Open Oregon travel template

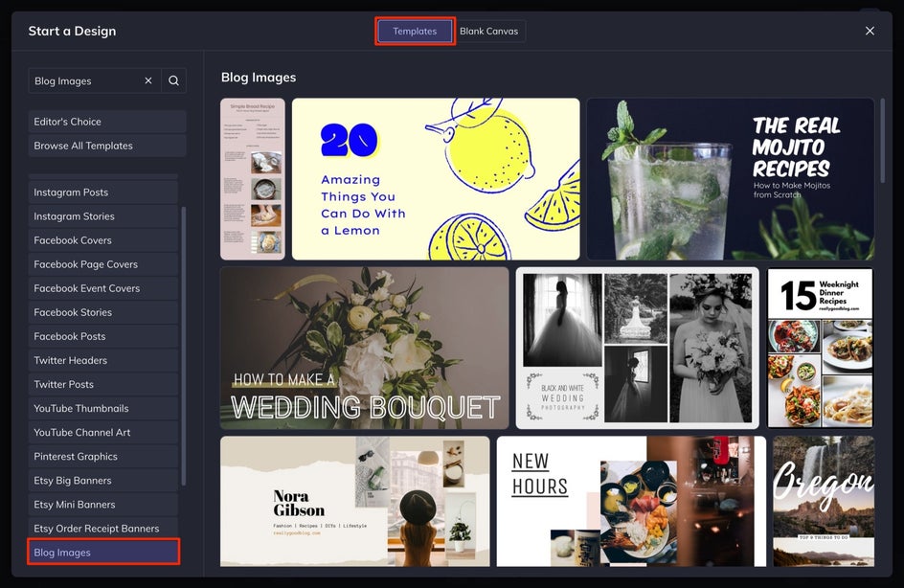[824, 502]
